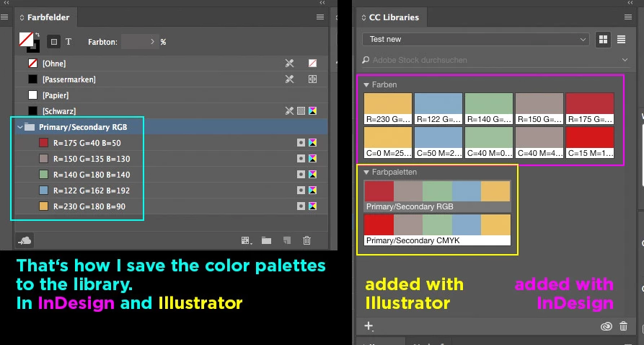Select library color C=40 M=4...
The height and width of the screenshot is (345, 644).
tap(539, 142)
